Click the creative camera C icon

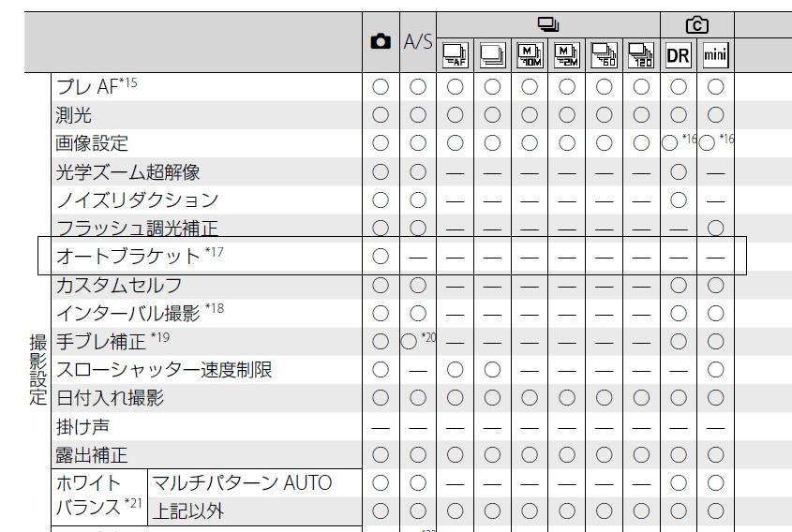[x=697, y=22]
